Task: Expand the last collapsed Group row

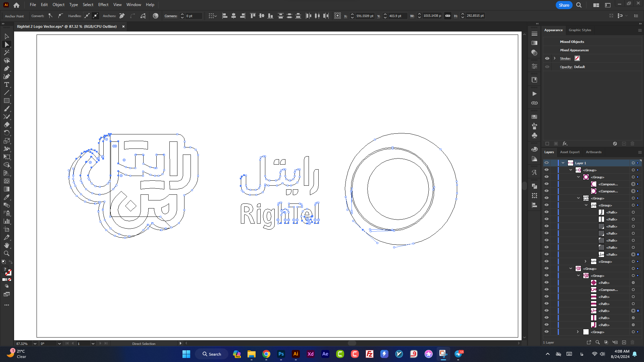Action: tap(578, 332)
